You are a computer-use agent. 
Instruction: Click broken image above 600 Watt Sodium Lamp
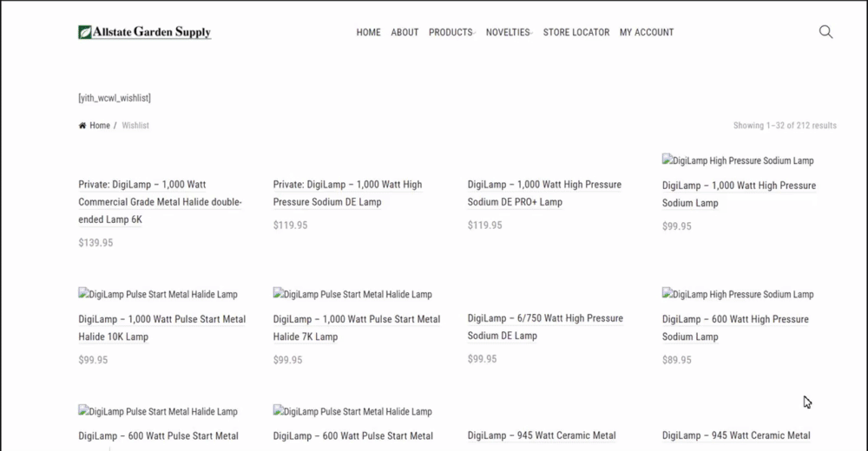tap(738, 294)
